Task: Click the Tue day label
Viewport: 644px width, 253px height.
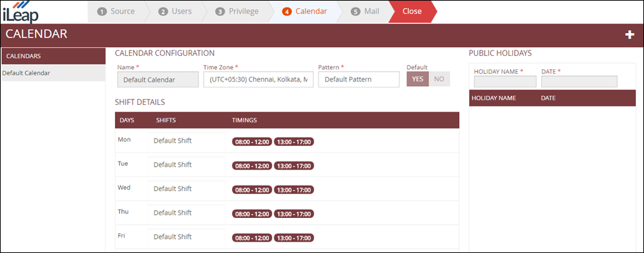Action: pyautogui.click(x=123, y=164)
